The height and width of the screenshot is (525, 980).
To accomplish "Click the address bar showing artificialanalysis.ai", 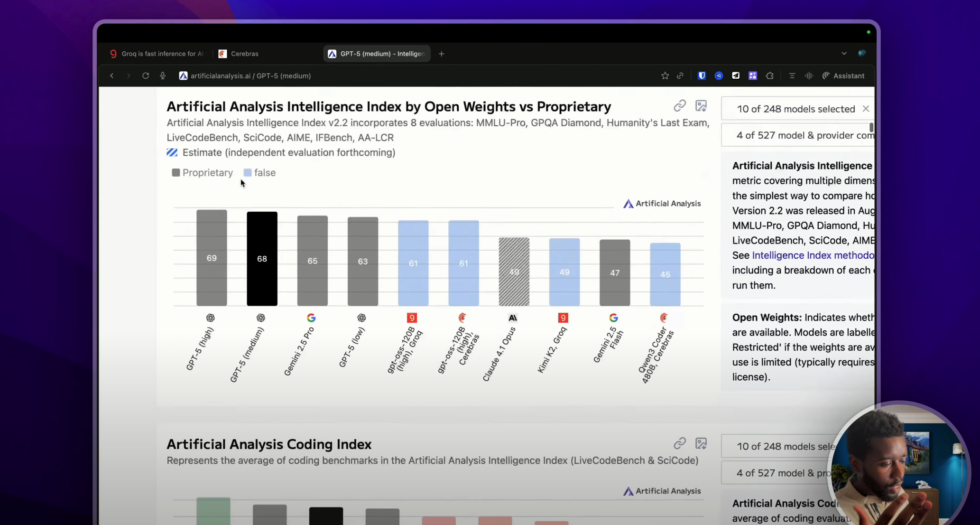I will (x=250, y=75).
